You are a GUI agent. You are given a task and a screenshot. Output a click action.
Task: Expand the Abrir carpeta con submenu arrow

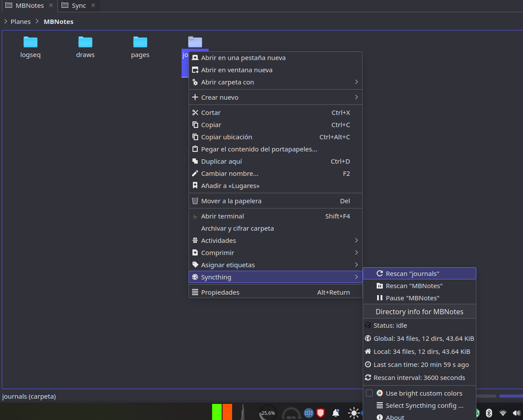pyautogui.click(x=356, y=82)
